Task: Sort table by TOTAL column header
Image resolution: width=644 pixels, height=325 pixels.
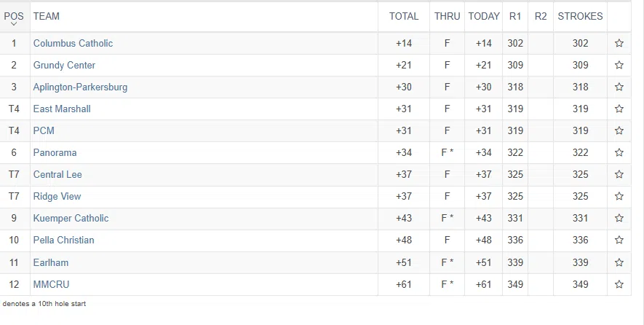Action: (404, 16)
